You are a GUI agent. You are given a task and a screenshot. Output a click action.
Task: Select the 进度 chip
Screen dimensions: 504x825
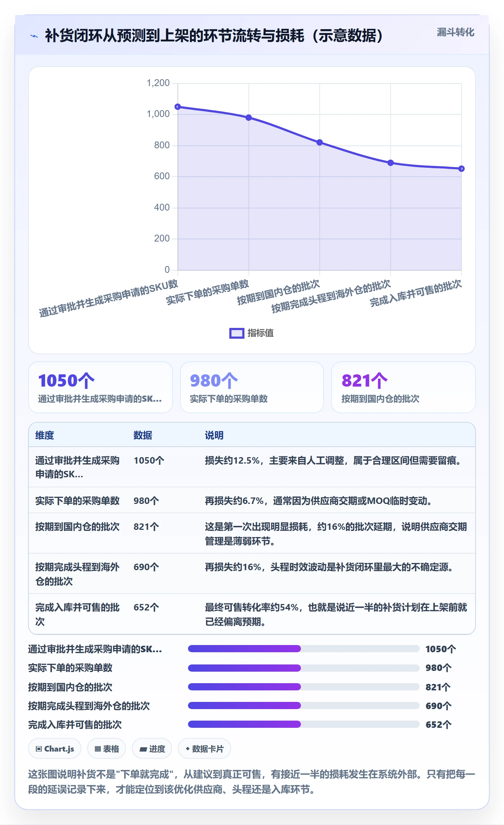[152, 749]
